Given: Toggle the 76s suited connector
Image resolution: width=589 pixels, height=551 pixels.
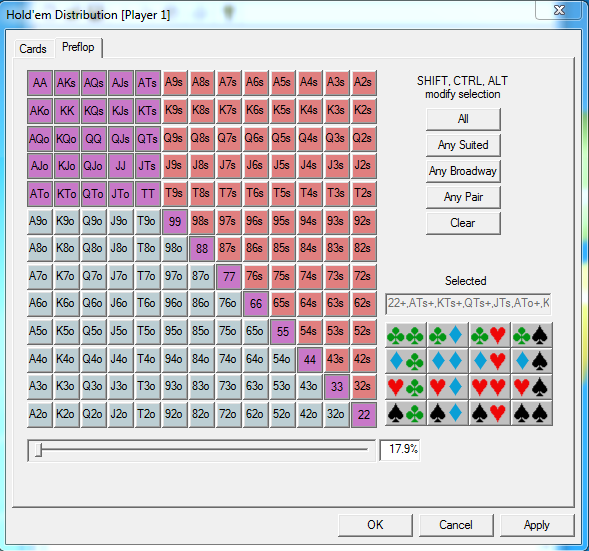Looking at the screenshot, I should point(256,276).
